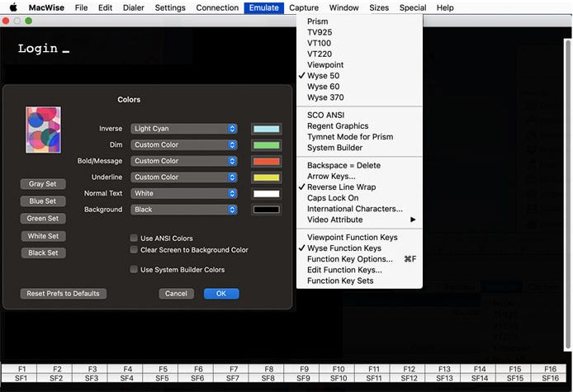Open the Connection menu
The height and width of the screenshot is (392, 573).
217,7
